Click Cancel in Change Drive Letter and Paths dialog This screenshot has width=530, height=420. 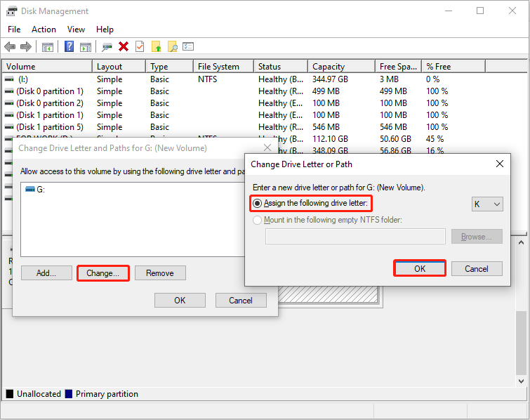click(x=241, y=301)
